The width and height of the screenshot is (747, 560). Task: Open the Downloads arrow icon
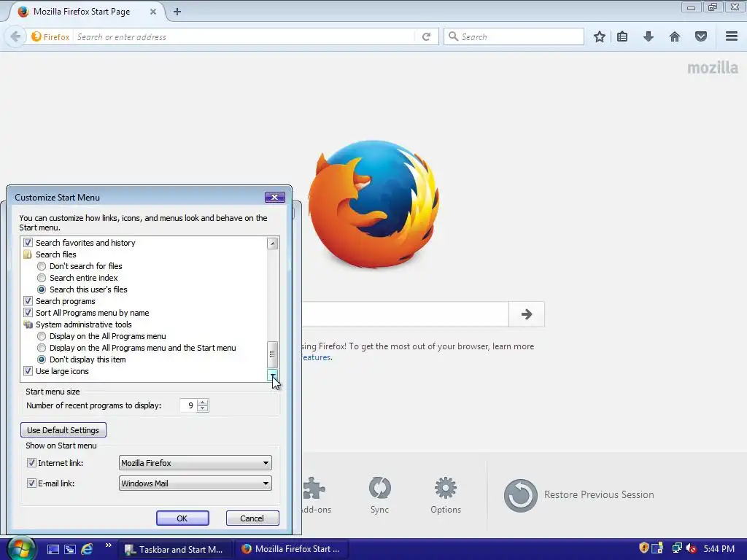point(649,36)
